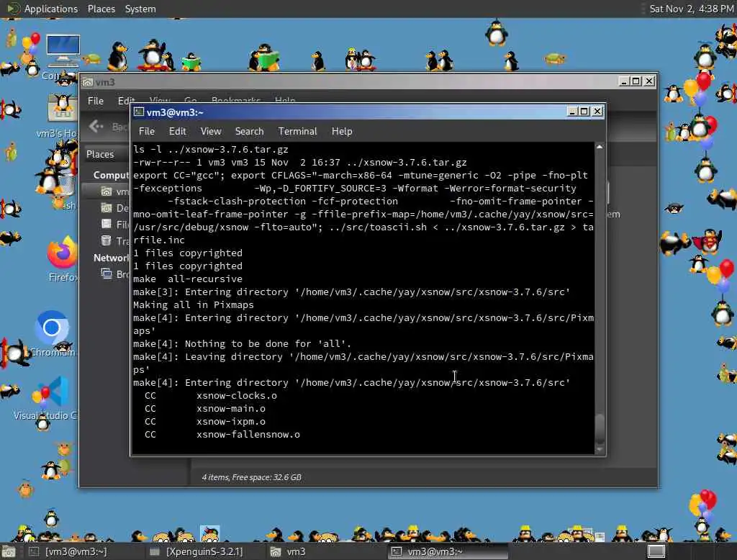The height and width of the screenshot is (560, 737).
Task: Click the terminal line 'xsnow-ixpm.o'
Action: click(x=231, y=422)
